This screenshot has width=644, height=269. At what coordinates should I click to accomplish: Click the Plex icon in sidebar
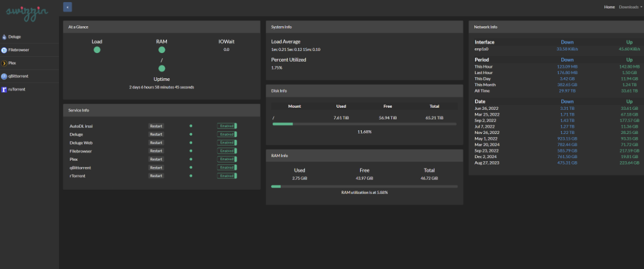pos(4,63)
